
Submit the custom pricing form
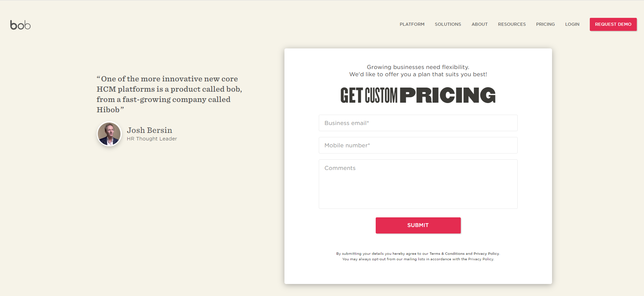[418, 225]
